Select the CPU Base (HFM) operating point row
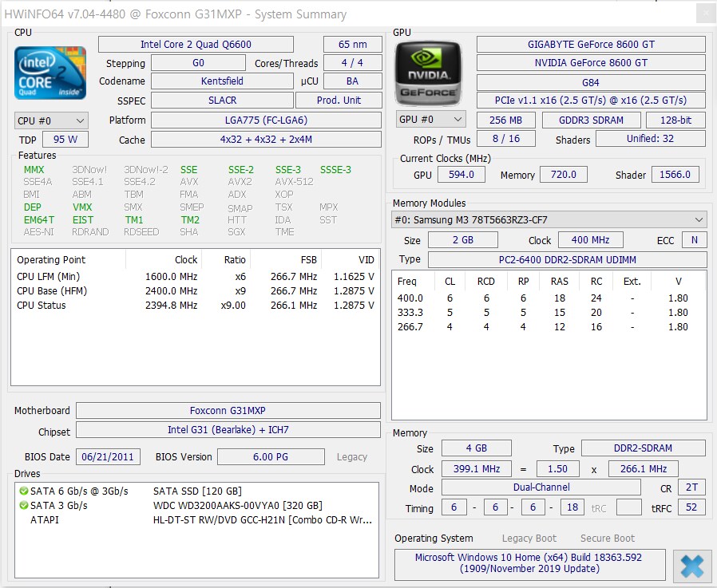This screenshot has height=588, width=717. [196, 291]
